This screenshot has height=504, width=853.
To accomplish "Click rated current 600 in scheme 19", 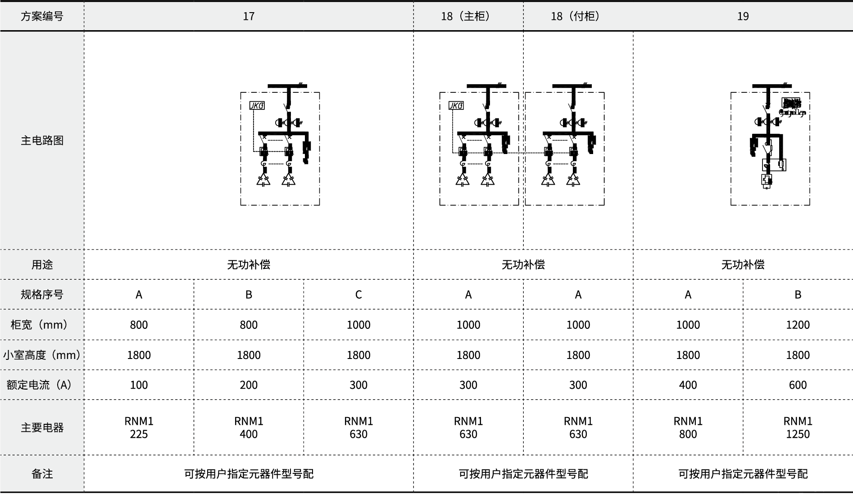I will pyautogui.click(x=798, y=385).
